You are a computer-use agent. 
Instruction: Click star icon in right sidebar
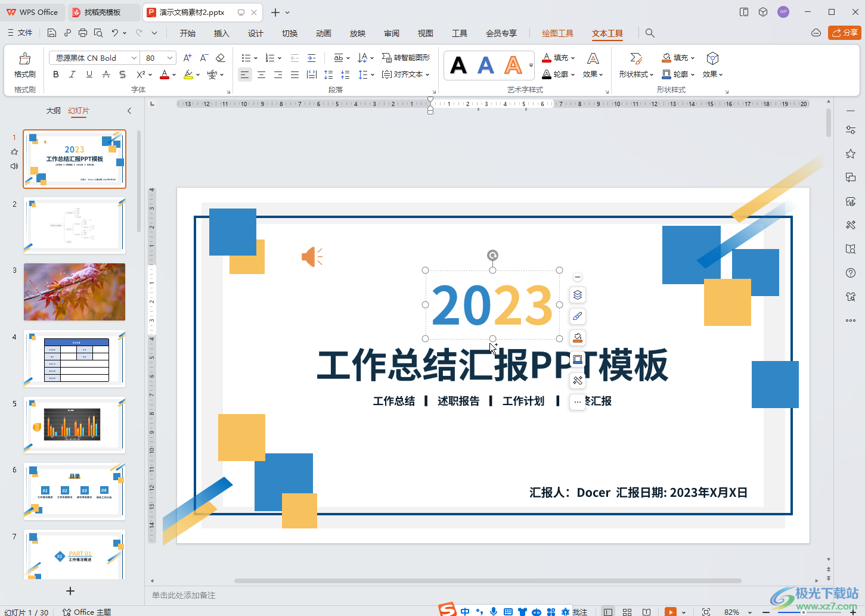[851, 154]
